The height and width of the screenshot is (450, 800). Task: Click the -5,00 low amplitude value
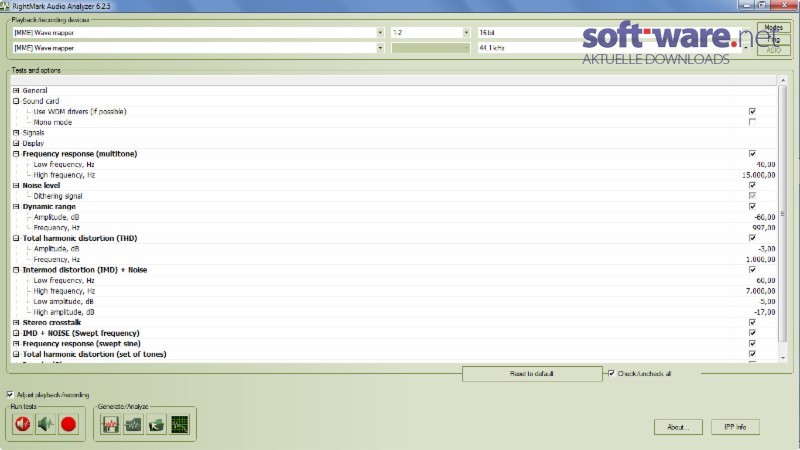(x=767, y=302)
